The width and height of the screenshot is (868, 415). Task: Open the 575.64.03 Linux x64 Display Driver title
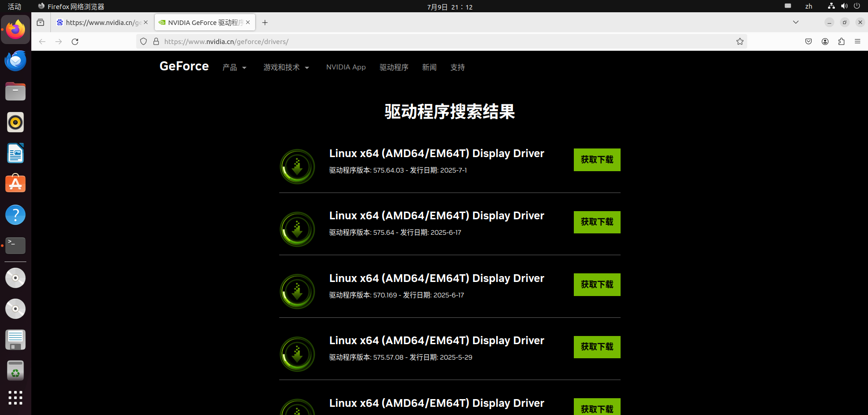437,153
